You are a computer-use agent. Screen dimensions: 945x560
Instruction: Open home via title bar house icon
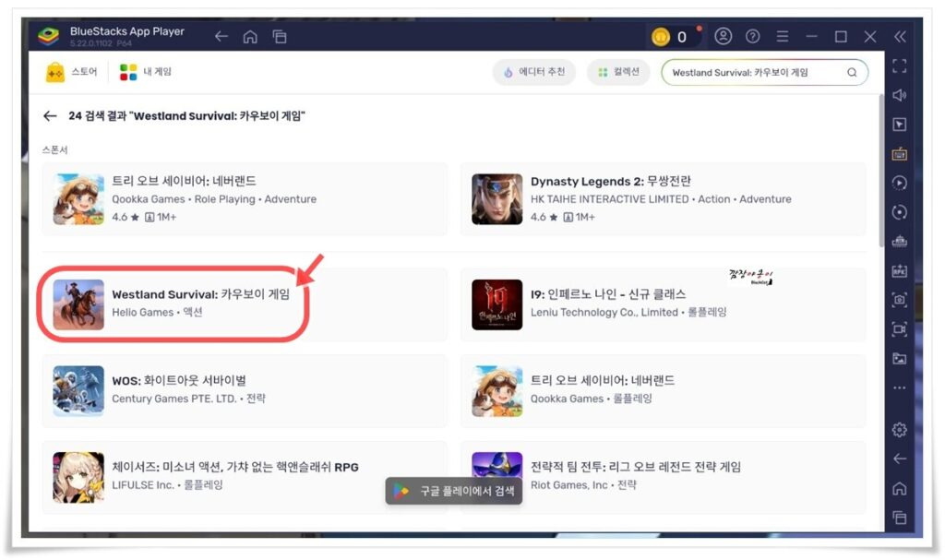[250, 37]
